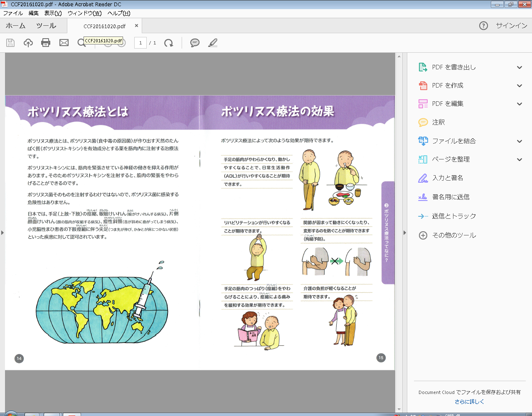Click the 署名用に送信 send for signature icon
The height and width of the screenshot is (416, 532).
tap(423, 197)
